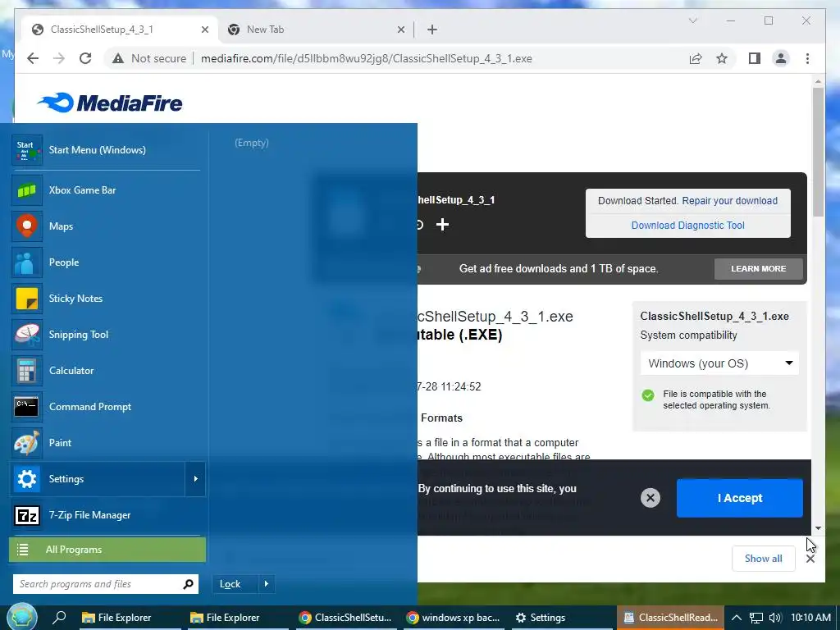The image size is (840, 630).
Task: Close the ClassicShellSetup_4_3_1 tab
Action: pyautogui.click(x=204, y=30)
